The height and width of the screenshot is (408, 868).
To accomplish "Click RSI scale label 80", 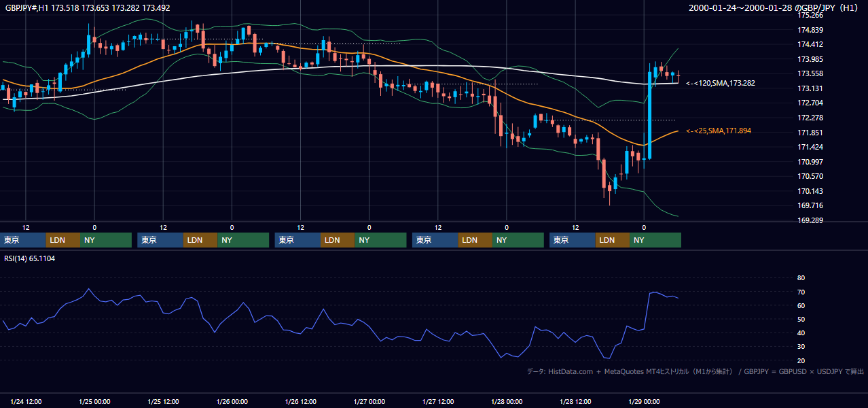I will tap(801, 278).
